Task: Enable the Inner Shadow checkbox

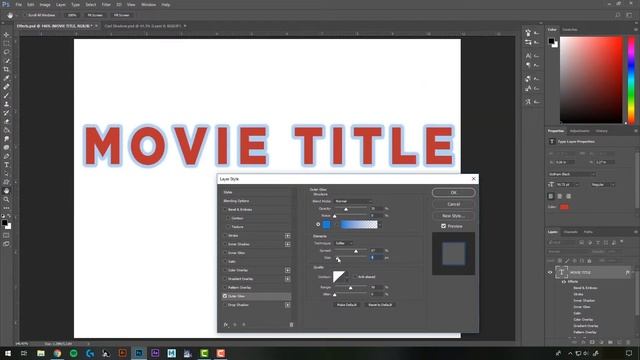Action: pos(225,244)
